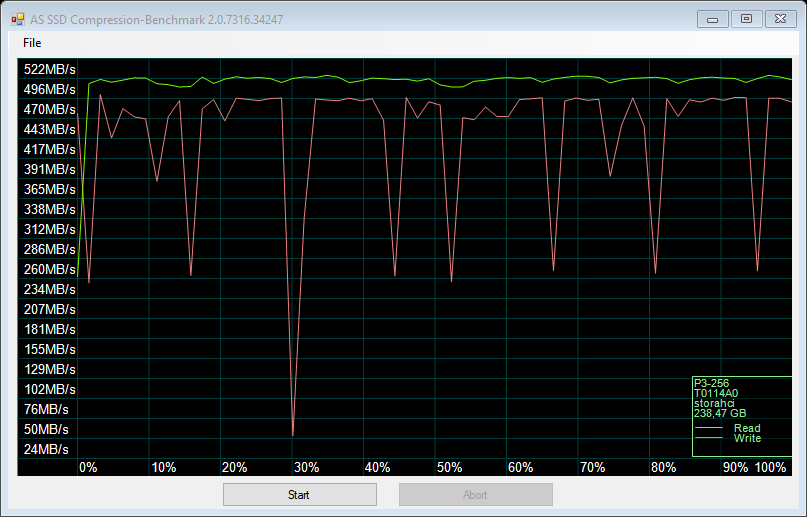The image size is (807, 517).
Task: Minimize the benchmark window
Action: [712, 18]
